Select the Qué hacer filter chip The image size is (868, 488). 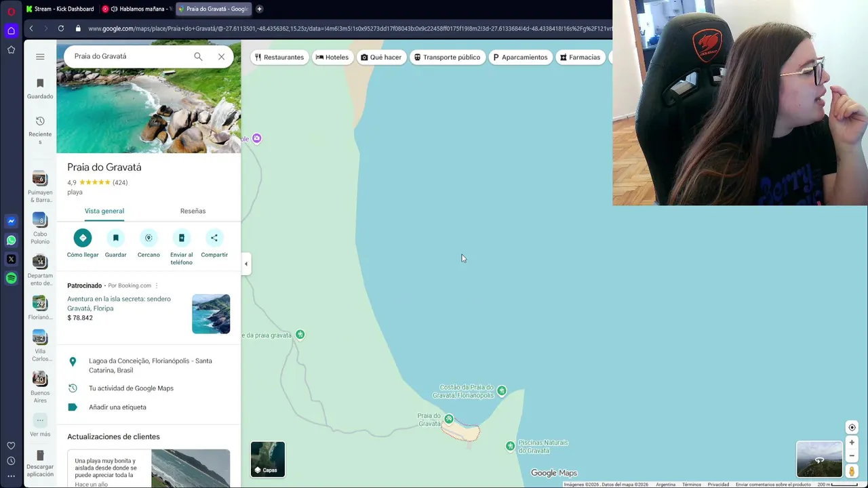(x=381, y=57)
